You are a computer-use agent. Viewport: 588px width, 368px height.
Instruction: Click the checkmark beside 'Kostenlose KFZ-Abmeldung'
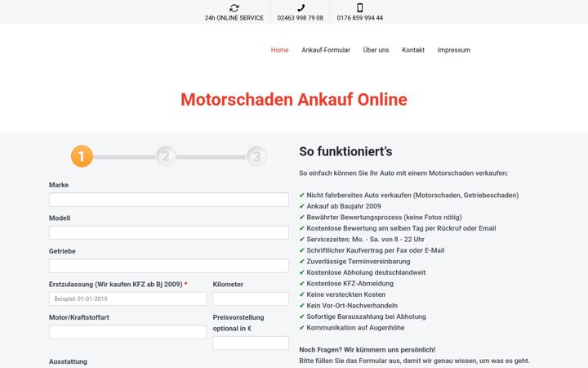(302, 283)
